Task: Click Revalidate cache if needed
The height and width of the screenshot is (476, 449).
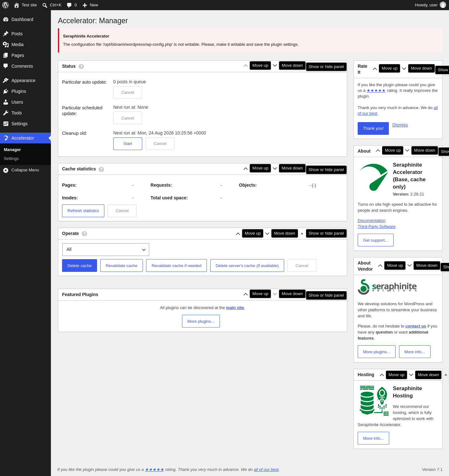Action: point(176,266)
